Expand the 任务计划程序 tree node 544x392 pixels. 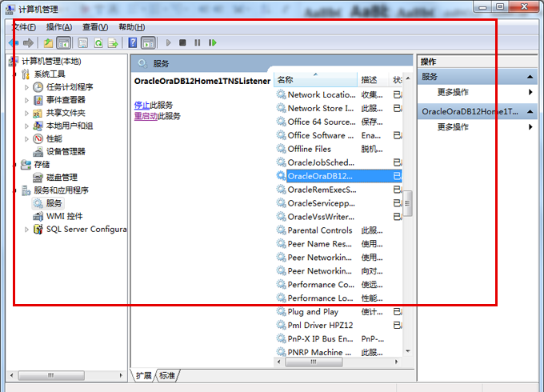pyautogui.click(x=27, y=87)
